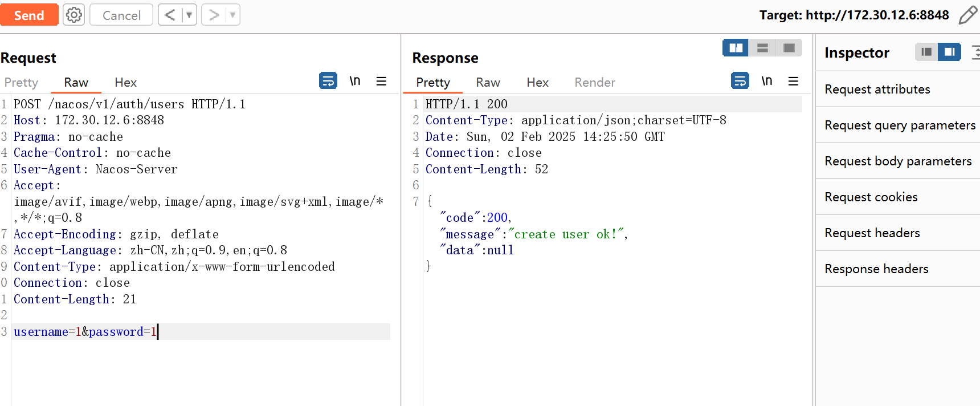
Task: Expand Request attributes section
Action: (897, 89)
